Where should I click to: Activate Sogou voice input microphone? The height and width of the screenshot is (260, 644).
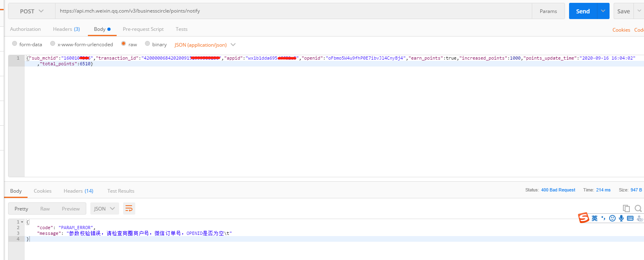click(621, 218)
